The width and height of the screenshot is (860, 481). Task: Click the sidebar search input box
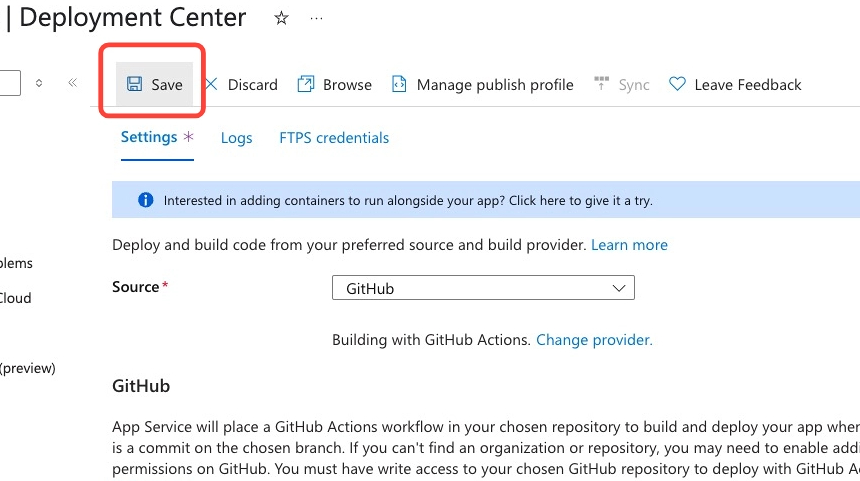coord(9,83)
